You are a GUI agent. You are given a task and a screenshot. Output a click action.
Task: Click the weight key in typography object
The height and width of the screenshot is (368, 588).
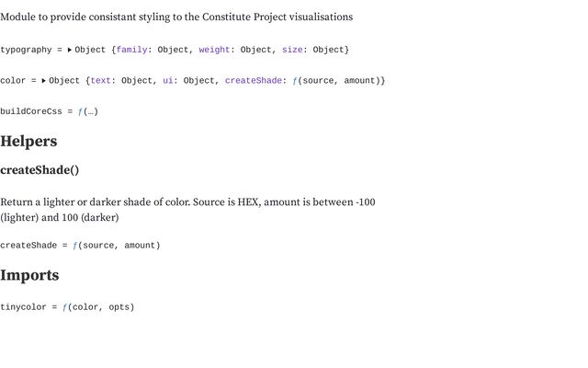[x=214, y=50]
